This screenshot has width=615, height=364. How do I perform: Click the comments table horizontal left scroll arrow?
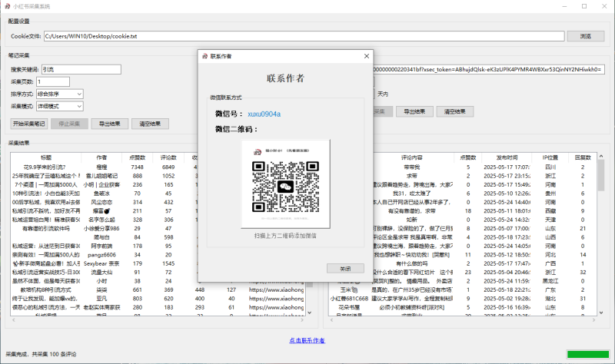(x=332, y=320)
